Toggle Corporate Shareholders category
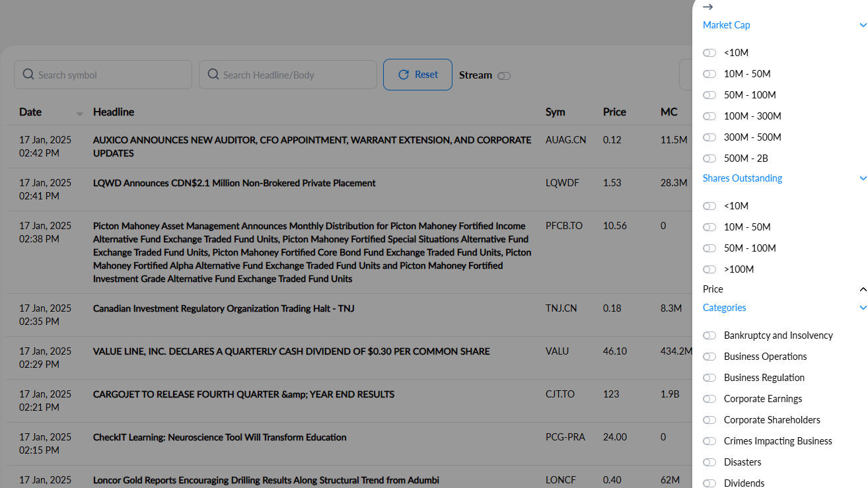 (709, 420)
